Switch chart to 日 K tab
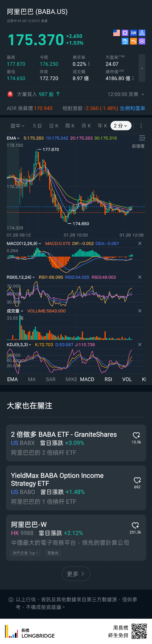152x644 pixels. [x=54, y=126]
